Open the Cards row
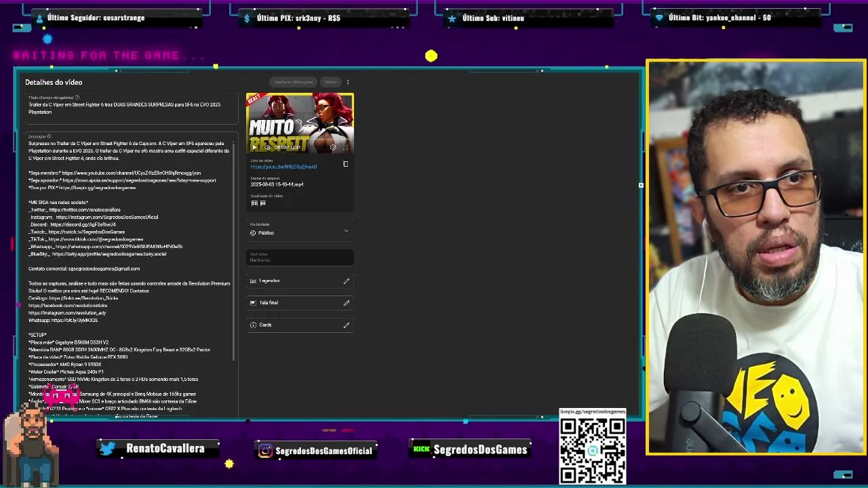868x488 pixels. pos(300,325)
